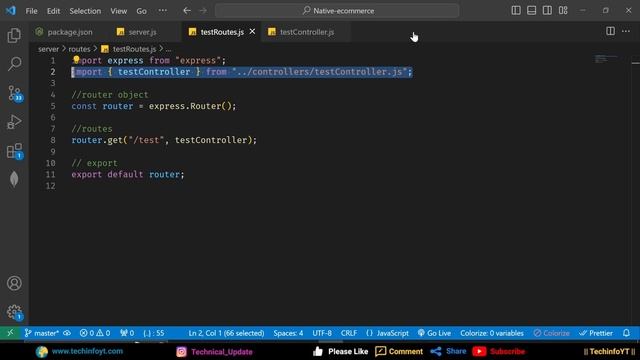
Task: Open the Selection menu
Action: [x=85, y=11]
